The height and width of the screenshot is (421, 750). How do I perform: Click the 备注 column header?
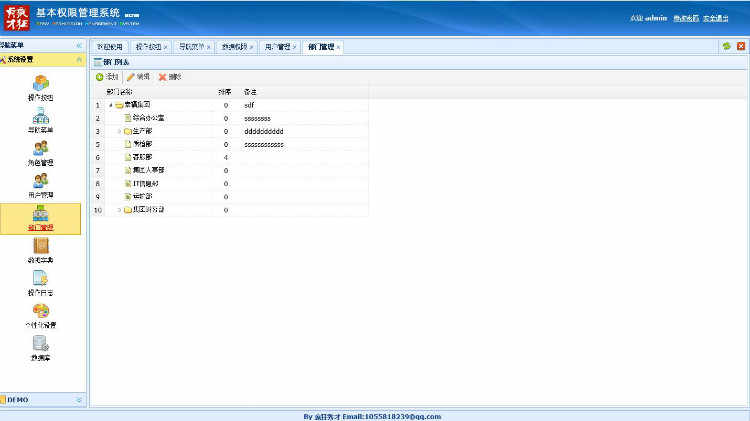pyautogui.click(x=250, y=92)
